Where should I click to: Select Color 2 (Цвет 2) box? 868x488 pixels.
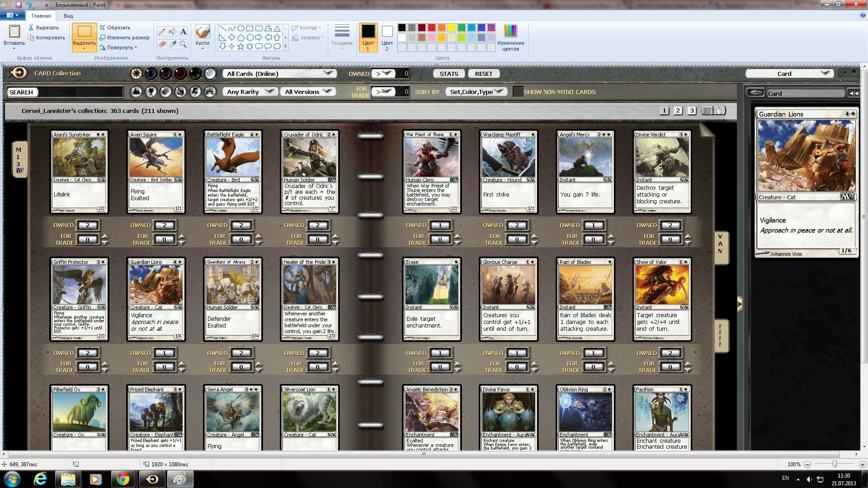387,38
